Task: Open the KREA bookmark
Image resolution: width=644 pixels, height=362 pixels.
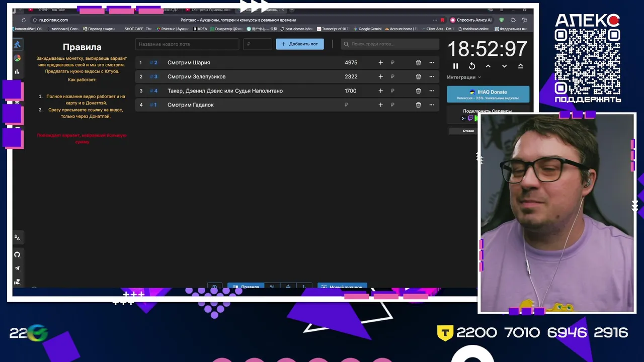Action: (x=200, y=29)
